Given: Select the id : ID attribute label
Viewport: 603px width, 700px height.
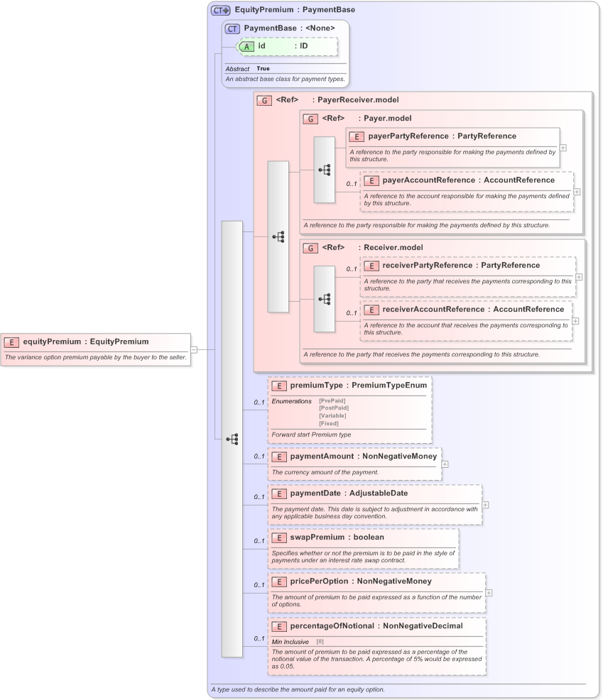Looking at the screenshot, I should [x=283, y=46].
